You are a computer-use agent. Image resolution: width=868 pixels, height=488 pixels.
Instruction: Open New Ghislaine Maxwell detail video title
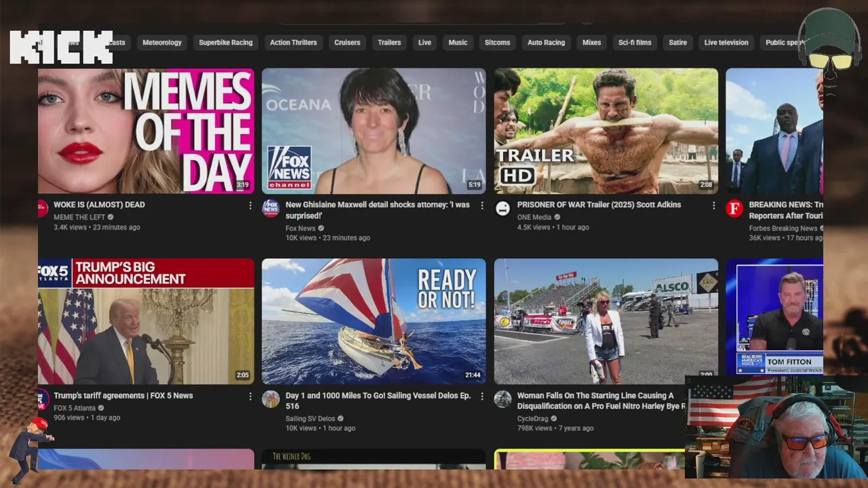[378, 210]
